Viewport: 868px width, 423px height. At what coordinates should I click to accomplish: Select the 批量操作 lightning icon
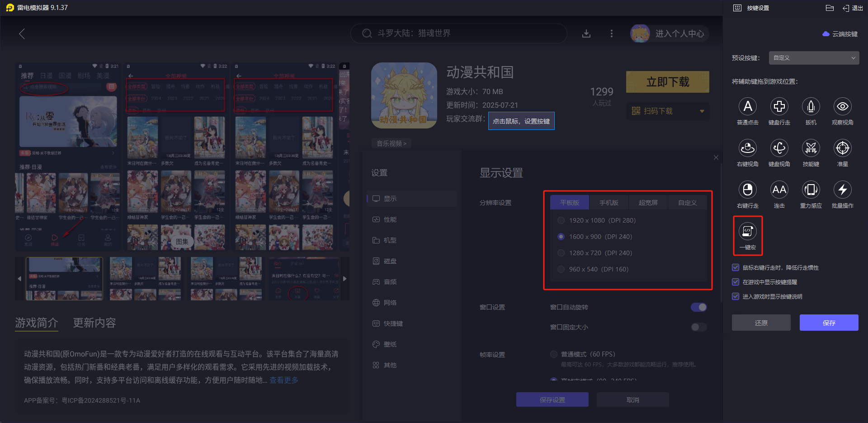843,190
